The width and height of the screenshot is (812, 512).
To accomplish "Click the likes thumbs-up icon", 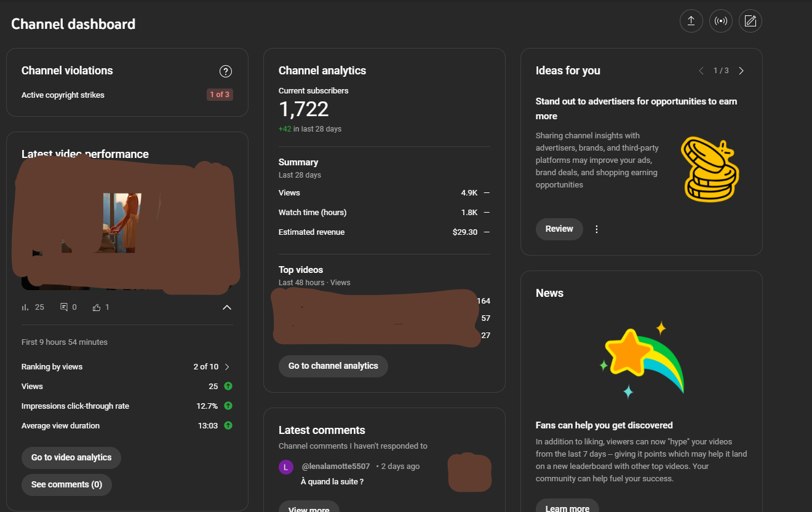I will [x=96, y=307].
